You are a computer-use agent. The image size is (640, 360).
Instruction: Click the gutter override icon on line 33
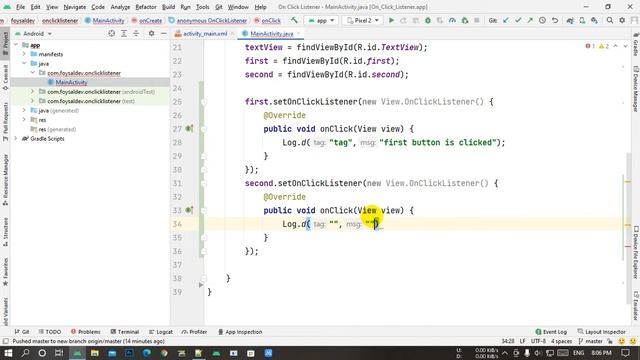[189, 210]
